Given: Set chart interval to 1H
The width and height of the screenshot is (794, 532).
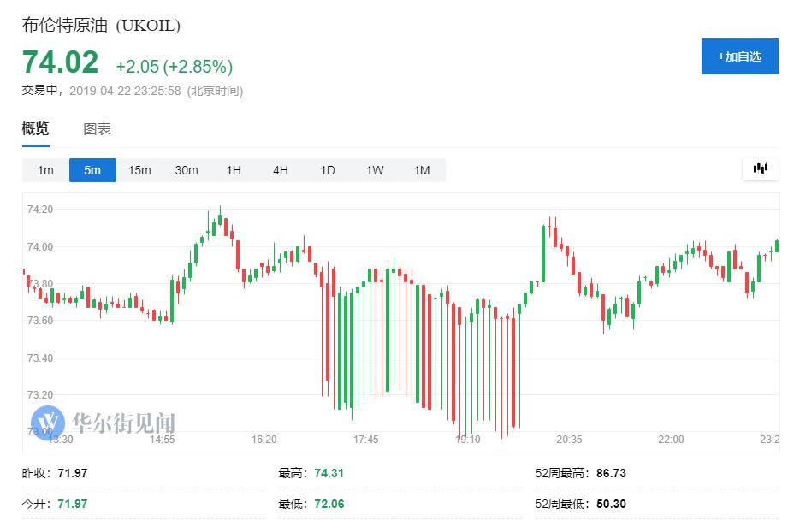Looking at the screenshot, I should (234, 170).
